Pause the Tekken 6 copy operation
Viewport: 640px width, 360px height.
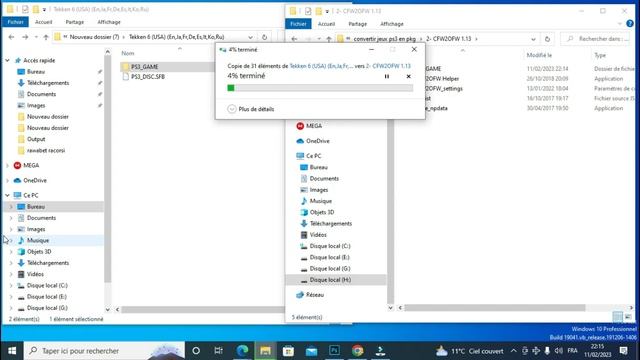387,76
